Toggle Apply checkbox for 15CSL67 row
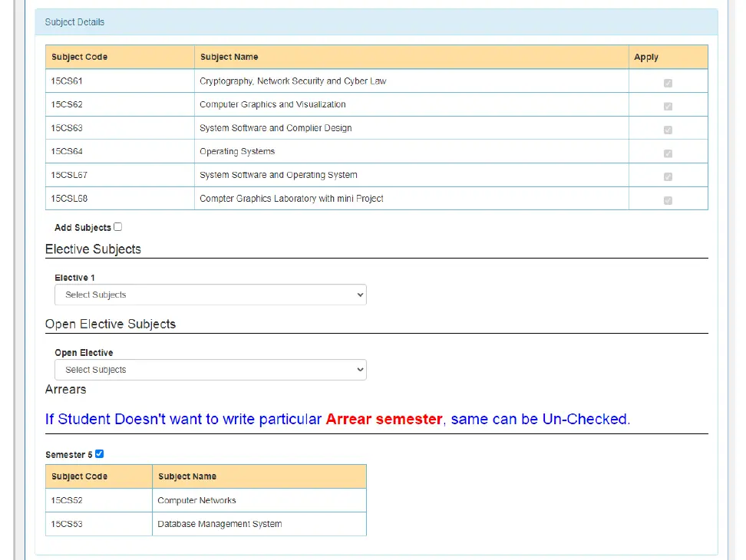The image size is (746, 560). [x=668, y=177]
